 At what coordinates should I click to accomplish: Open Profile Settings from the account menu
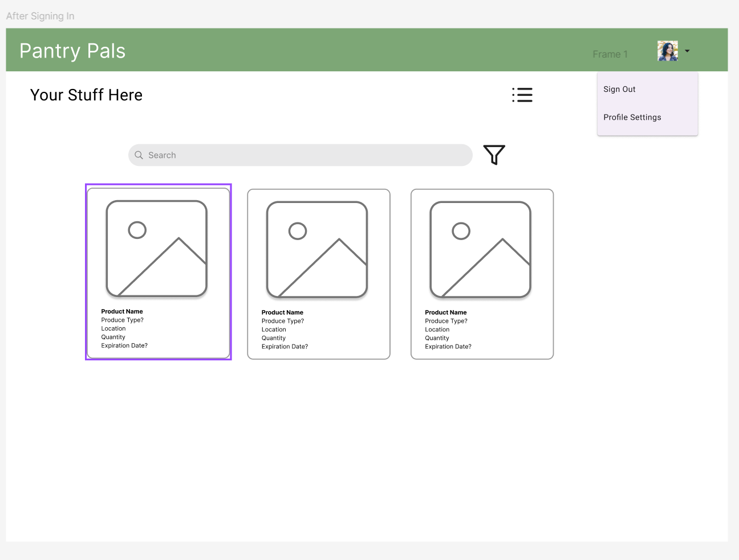tap(632, 117)
